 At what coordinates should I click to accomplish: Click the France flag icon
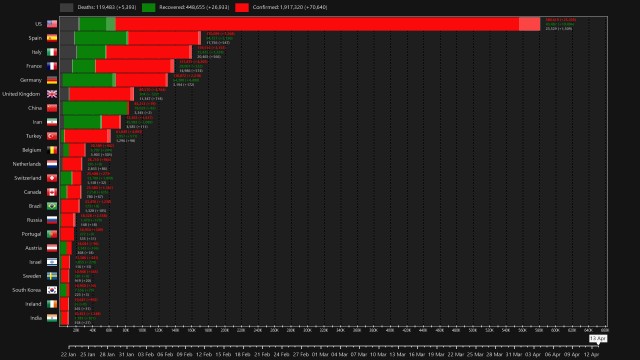[52, 66]
